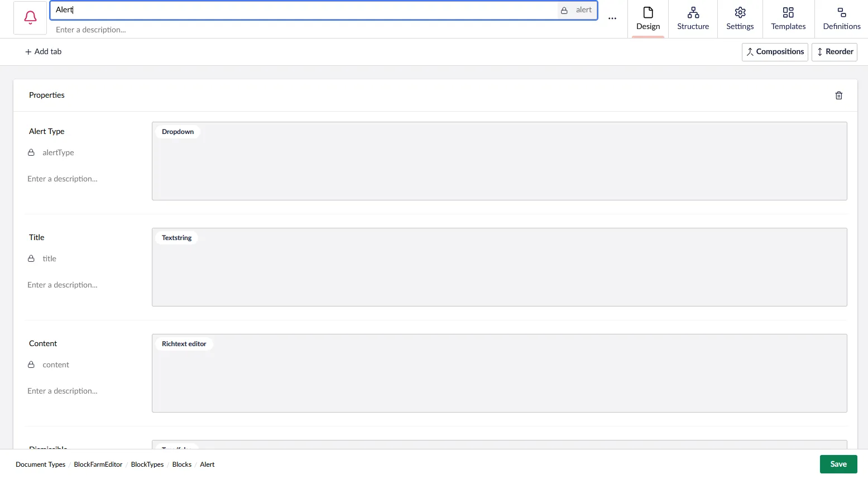Go to the Templates tab
The width and height of the screenshot is (868, 479).
(788, 19)
